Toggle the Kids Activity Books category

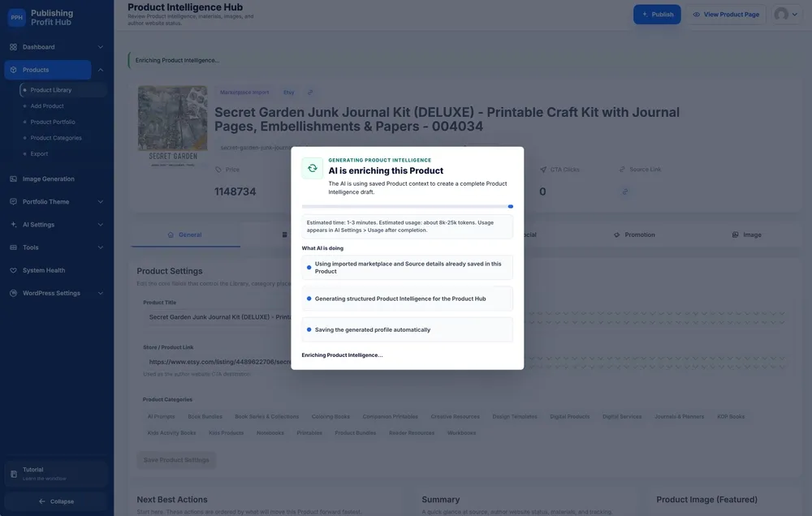click(171, 433)
